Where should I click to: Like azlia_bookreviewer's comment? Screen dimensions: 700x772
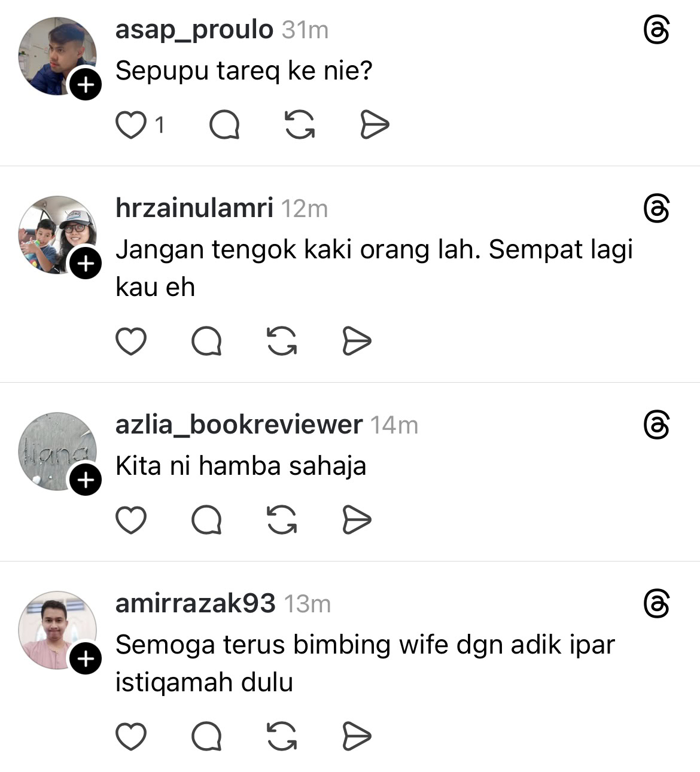click(130, 520)
